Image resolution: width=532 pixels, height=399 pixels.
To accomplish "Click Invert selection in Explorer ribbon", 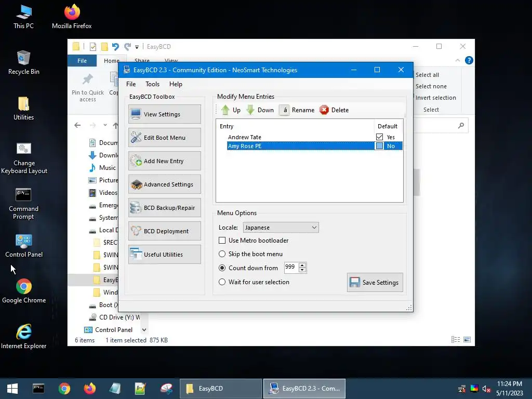I will point(435,98).
